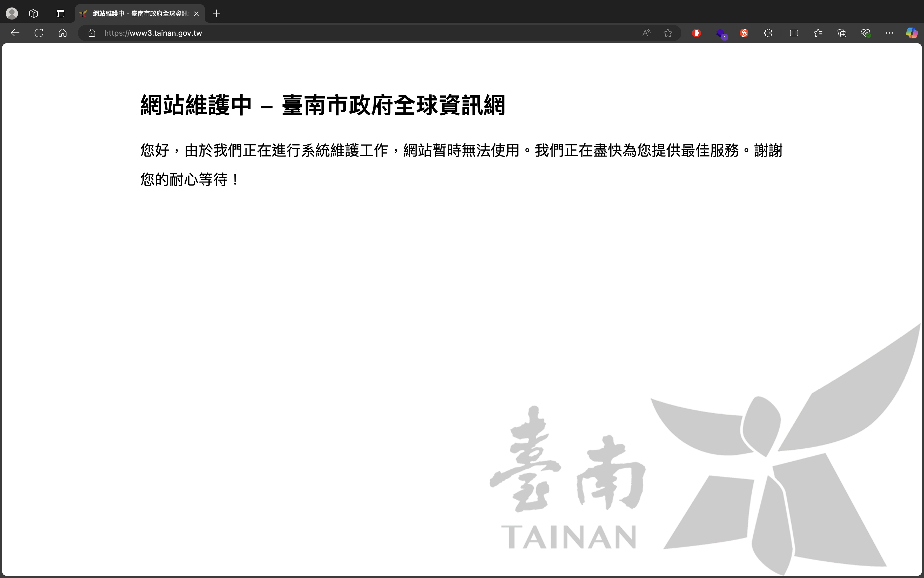The image size is (924, 578).
Task: Open tab search with stacked squares icon
Action: point(33,13)
